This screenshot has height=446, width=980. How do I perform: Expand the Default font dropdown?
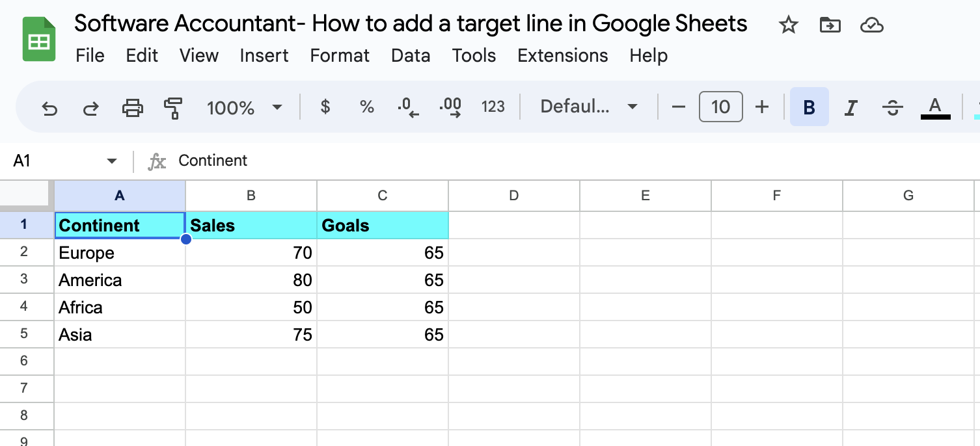click(x=590, y=107)
